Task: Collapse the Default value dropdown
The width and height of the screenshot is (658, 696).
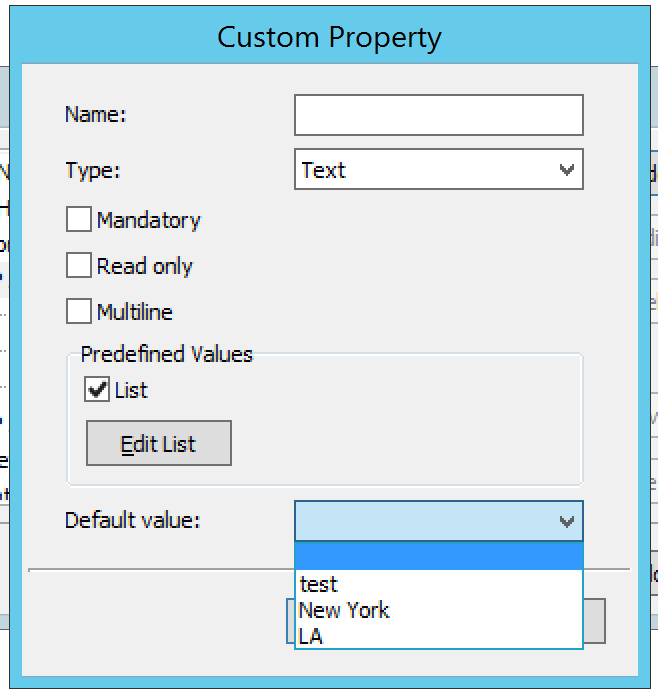Action: tap(439, 521)
